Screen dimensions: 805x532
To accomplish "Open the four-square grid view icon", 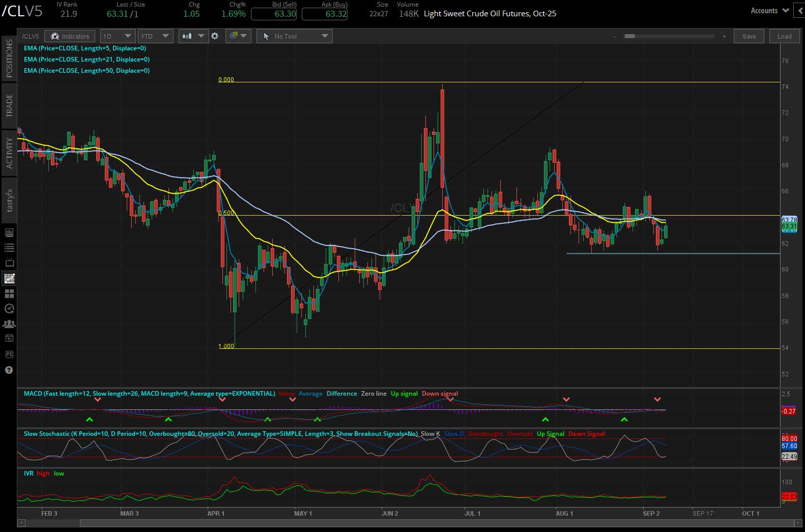I will (9, 293).
